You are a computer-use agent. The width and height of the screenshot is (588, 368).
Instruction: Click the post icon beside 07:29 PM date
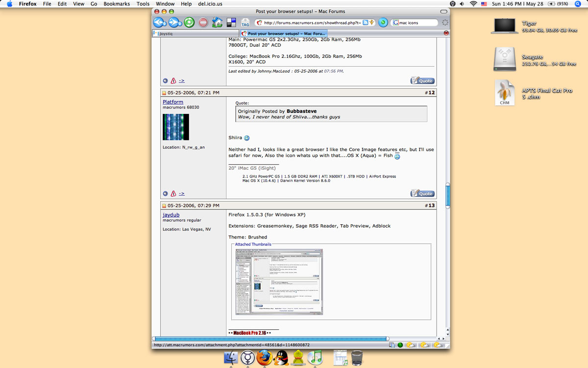tap(165, 206)
